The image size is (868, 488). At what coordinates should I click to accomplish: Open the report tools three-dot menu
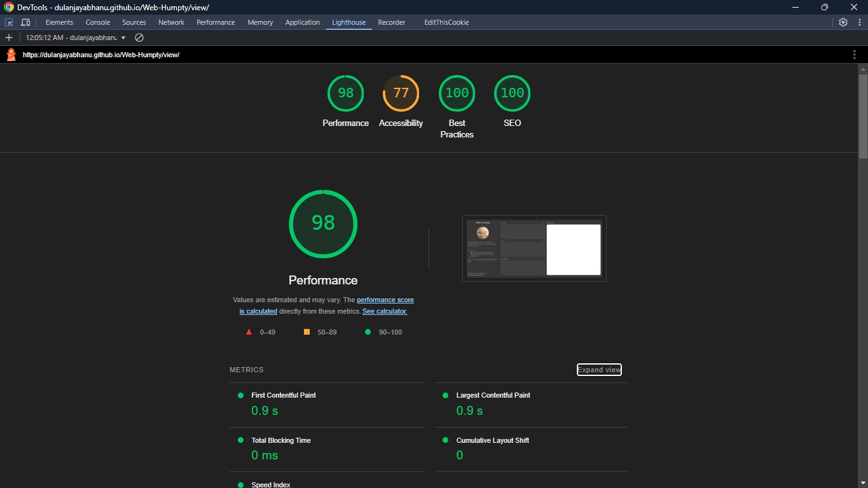coord(854,55)
